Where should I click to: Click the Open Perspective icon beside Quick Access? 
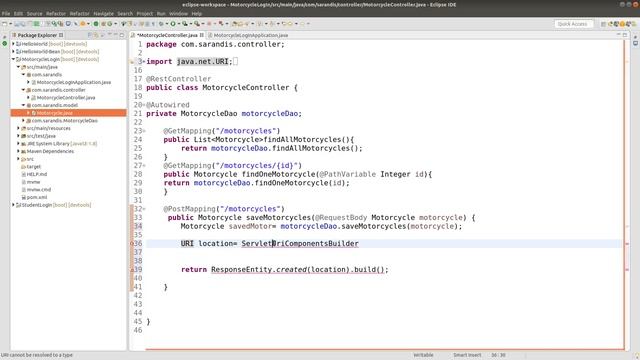pos(603,24)
